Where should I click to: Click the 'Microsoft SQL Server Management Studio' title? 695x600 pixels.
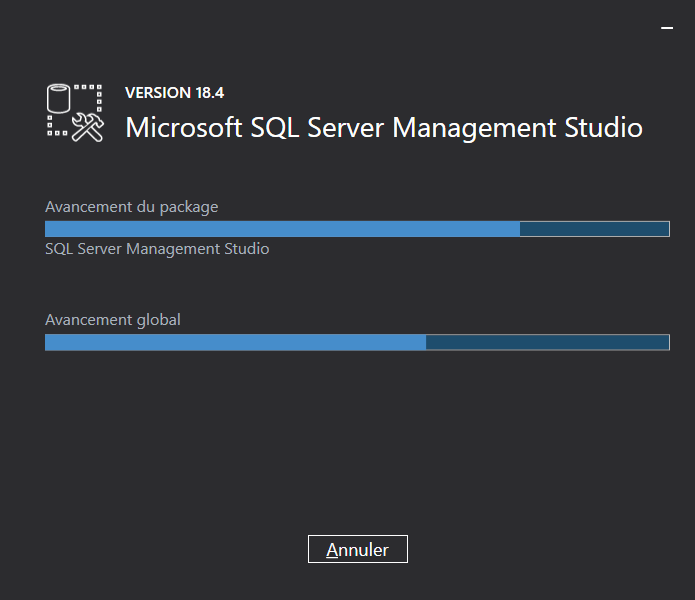click(384, 128)
